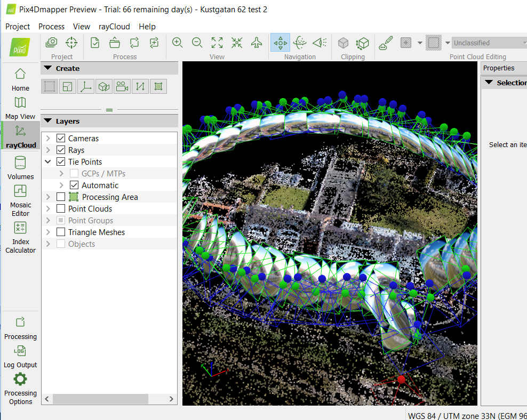
Task: Open the Unclassified point group dropdown
Action: (x=489, y=43)
